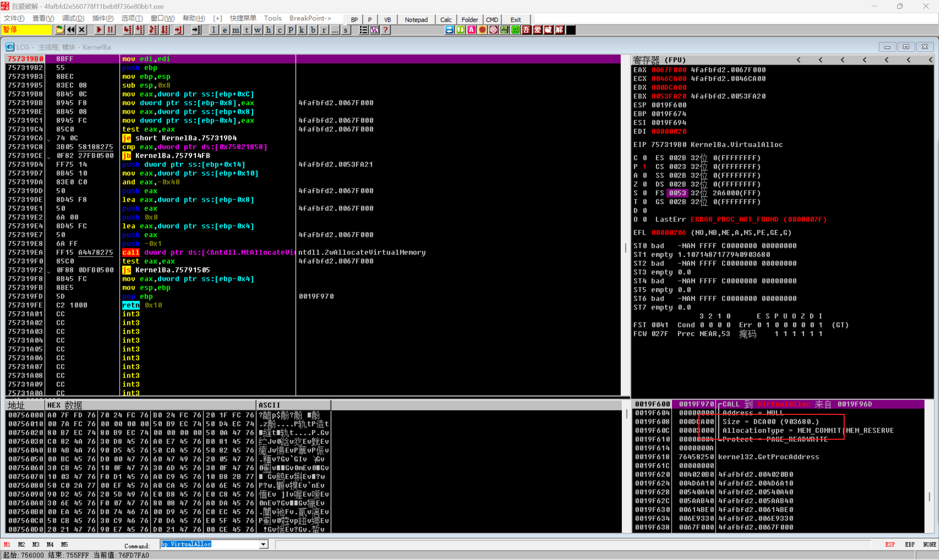Image resolution: width=939 pixels, height=560 pixels.
Task: Open Memory map via 'm' icon
Action: click(x=235, y=30)
